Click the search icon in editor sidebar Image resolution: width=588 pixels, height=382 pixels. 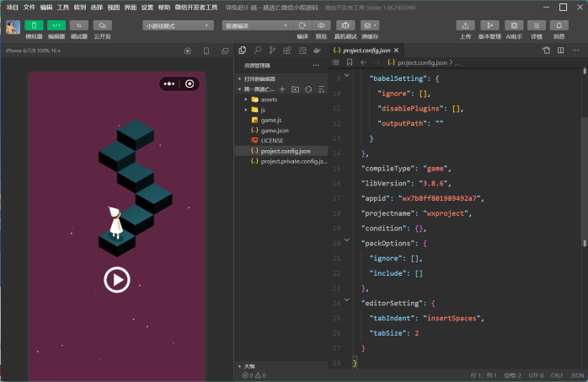pyautogui.click(x=258, y=51)
